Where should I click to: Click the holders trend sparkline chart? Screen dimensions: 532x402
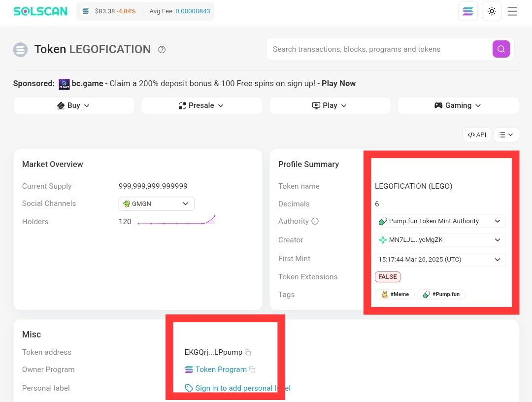tap(176, 220)
